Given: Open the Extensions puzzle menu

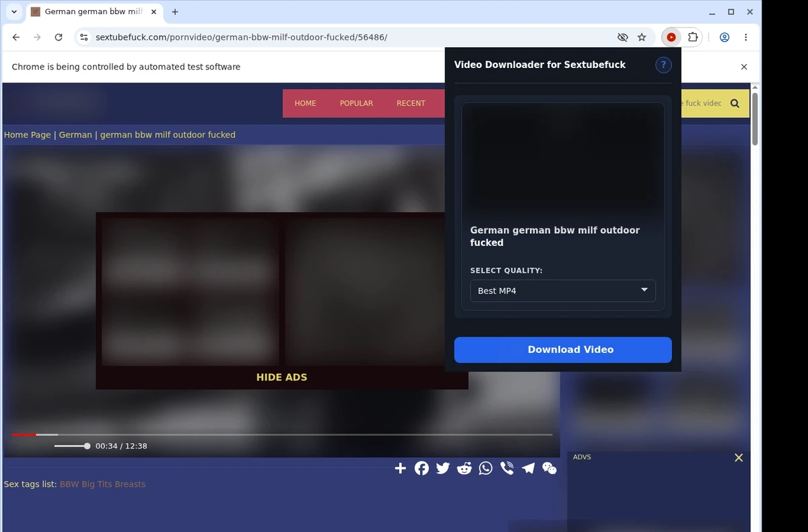Looking at the screenshot, I should pyautogui.click(x=692, y=38).
